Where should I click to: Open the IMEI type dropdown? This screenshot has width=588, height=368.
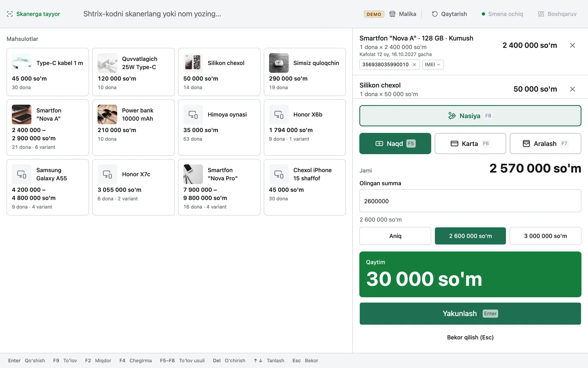[x=433, y=65]
